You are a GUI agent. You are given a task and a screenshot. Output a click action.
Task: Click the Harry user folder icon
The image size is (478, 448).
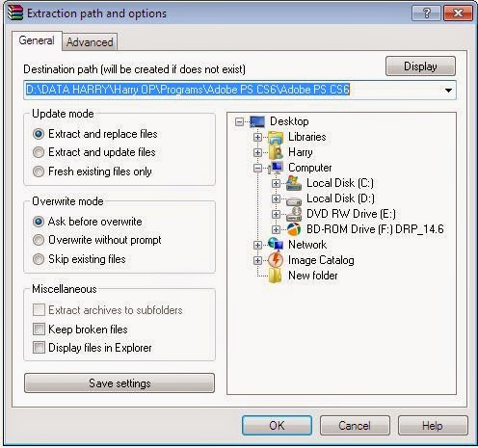[x=276, y=152]
